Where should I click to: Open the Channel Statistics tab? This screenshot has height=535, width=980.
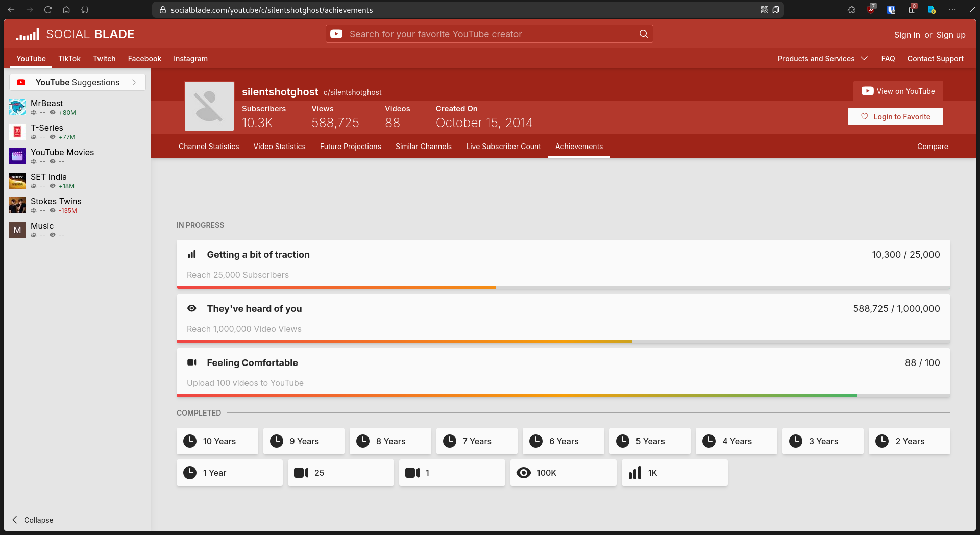point(209,147)
